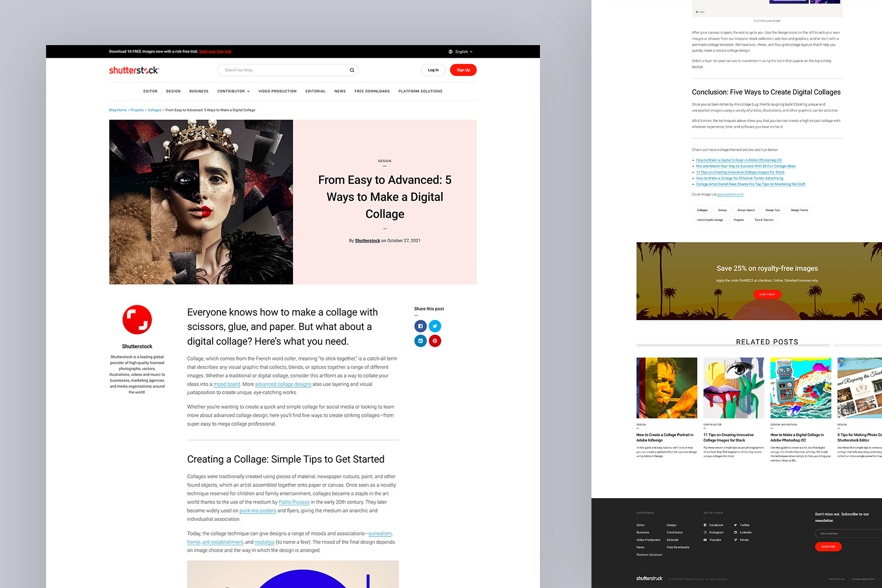Click the Start your free trial link
882x588 pixels.
click(x=215, y=51)
